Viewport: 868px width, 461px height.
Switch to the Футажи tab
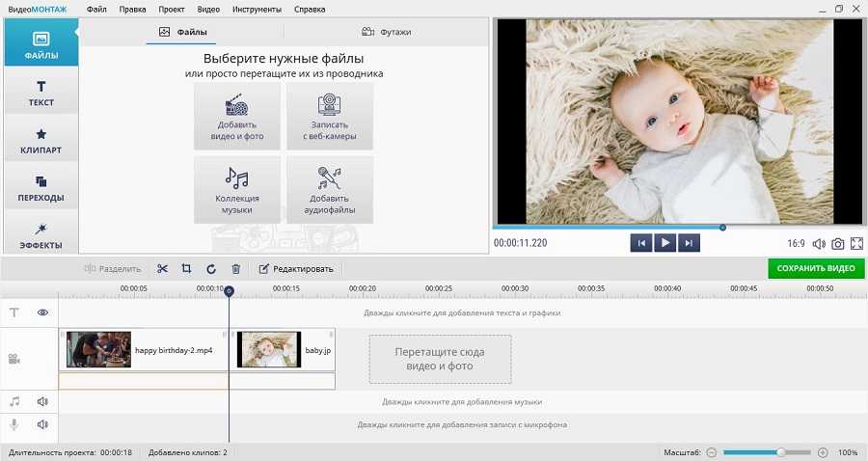(x=386, y=32)
